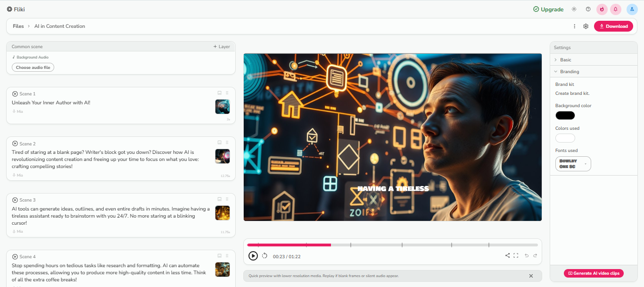Viewport: 644px width, 287px height.
Task: Replay the preview from the start
Action: [264, 256]
